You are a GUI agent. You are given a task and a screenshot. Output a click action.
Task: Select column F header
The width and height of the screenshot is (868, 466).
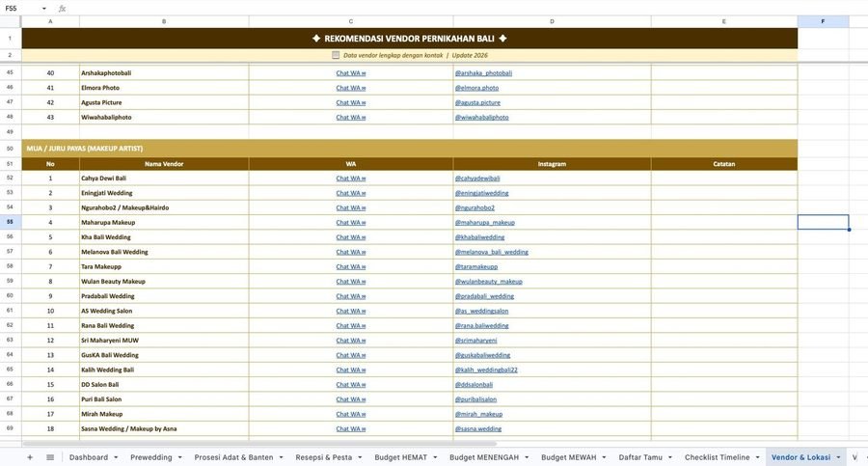pos(823,21)
